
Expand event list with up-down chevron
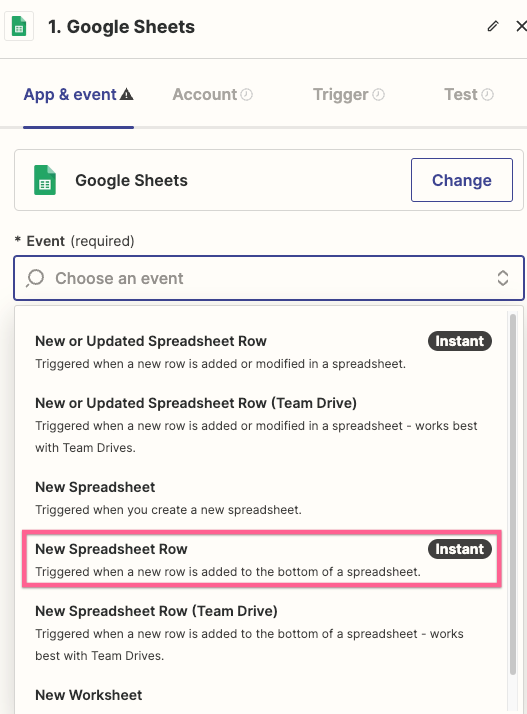click(x=502, y=278)
